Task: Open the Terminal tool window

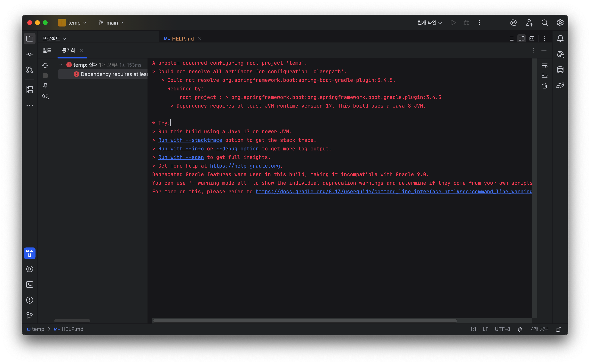Action: coord(30,284)
